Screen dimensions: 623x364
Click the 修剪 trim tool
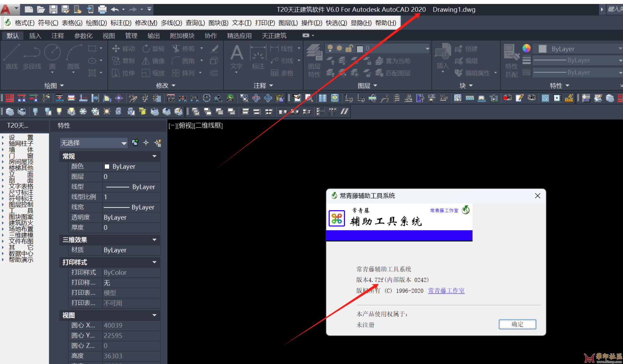tap(183, 48)
